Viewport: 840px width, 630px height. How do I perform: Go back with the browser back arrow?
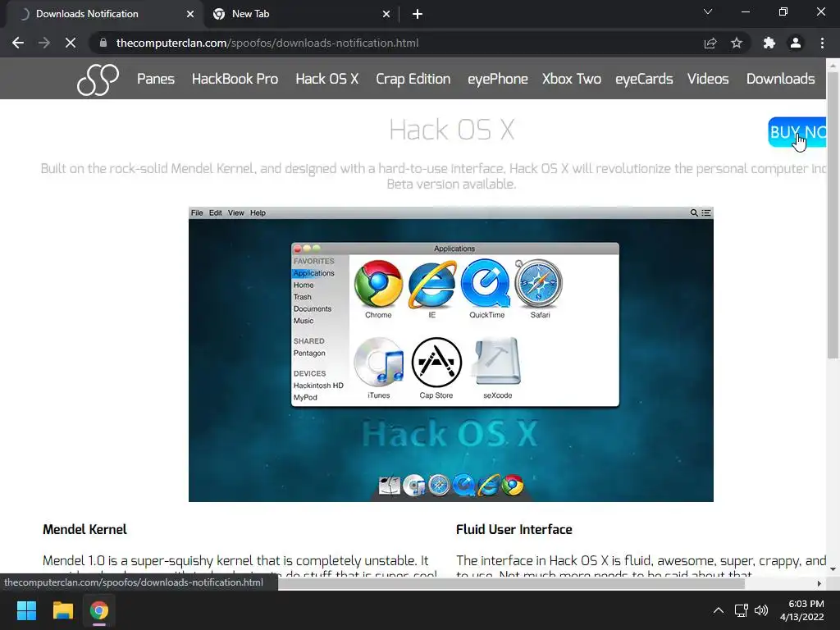coord(18,43)
